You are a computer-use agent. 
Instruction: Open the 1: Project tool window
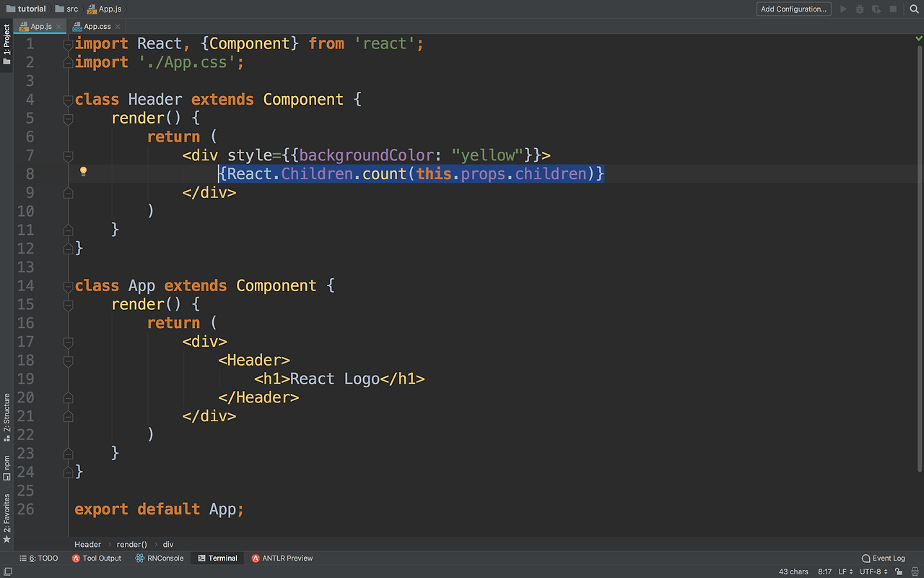click(x=6, y=45)
